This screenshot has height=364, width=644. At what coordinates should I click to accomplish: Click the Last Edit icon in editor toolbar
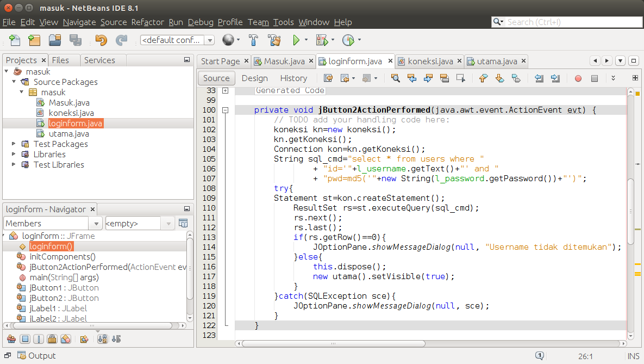(328, 78)
